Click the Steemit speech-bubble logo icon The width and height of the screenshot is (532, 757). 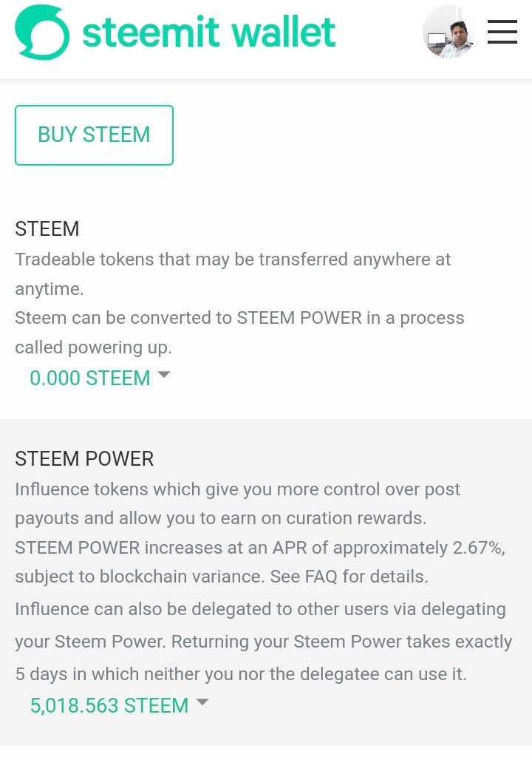[42, 33]
